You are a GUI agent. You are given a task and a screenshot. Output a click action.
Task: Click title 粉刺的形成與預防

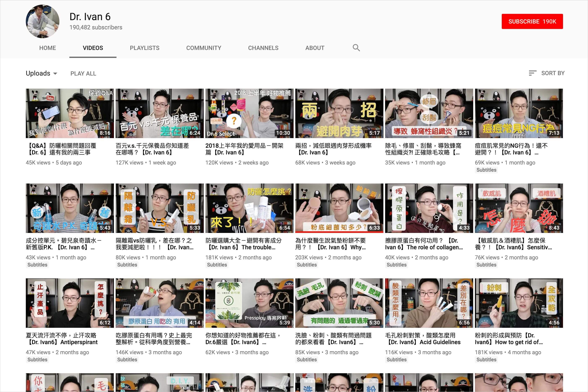(x=509, y=339)
